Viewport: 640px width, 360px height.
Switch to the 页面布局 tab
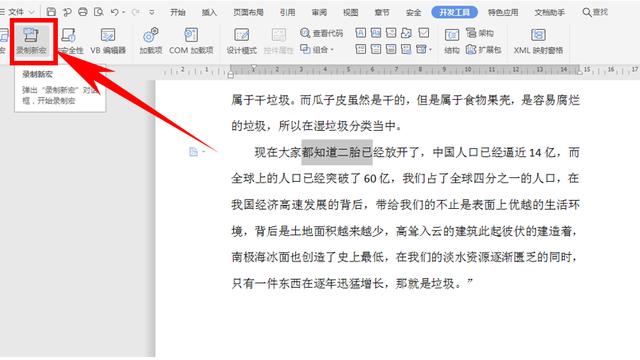pyautogui.click(x=248, y=12)
